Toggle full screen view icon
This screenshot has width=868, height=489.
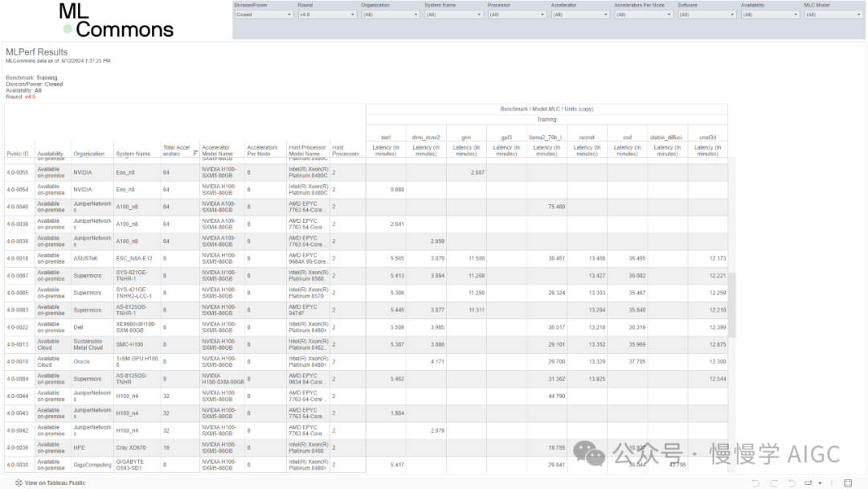(848, 483)
